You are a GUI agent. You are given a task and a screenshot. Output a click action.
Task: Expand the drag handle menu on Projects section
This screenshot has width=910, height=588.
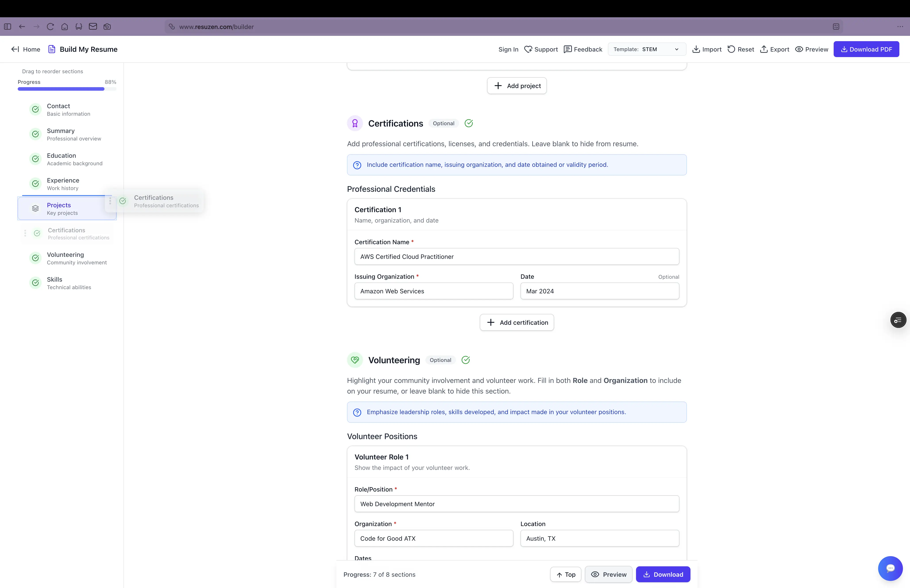coord(110,201)
